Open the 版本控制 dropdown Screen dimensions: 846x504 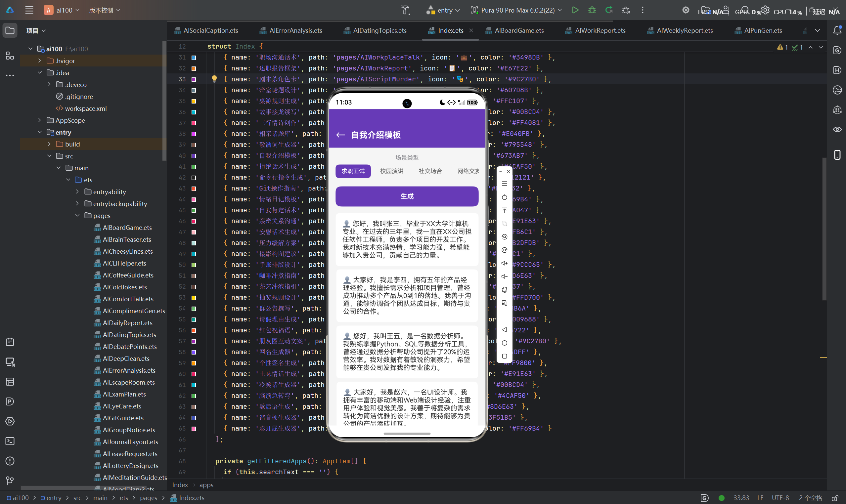pos(105,10)
